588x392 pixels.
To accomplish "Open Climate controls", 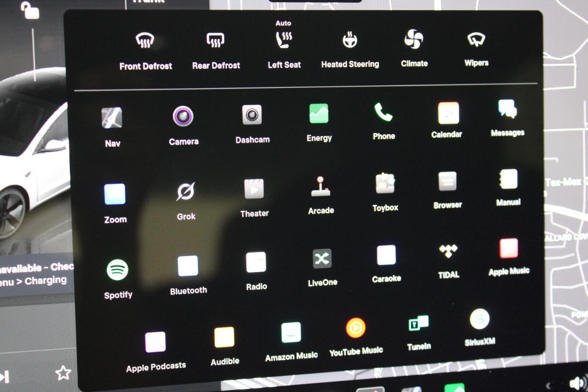I will (414, 39).
